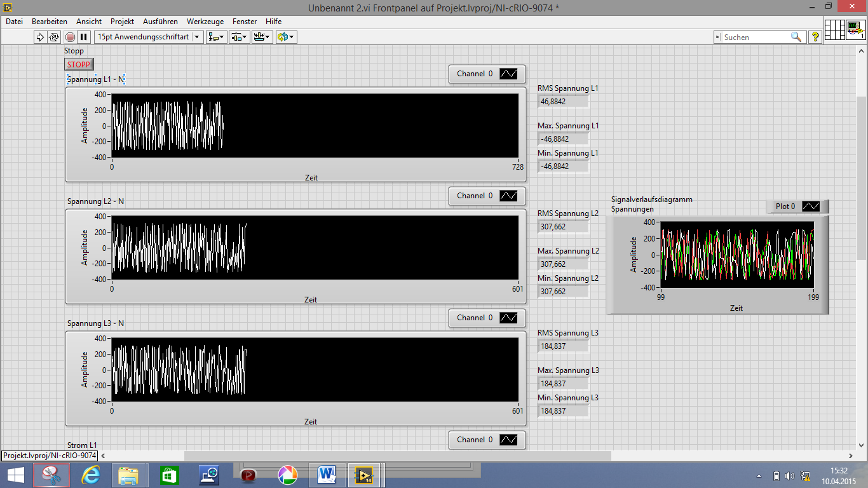
Task: Click the Channel 0 legend above Spannung L3 graph
Action: click(x=487, y=318)
